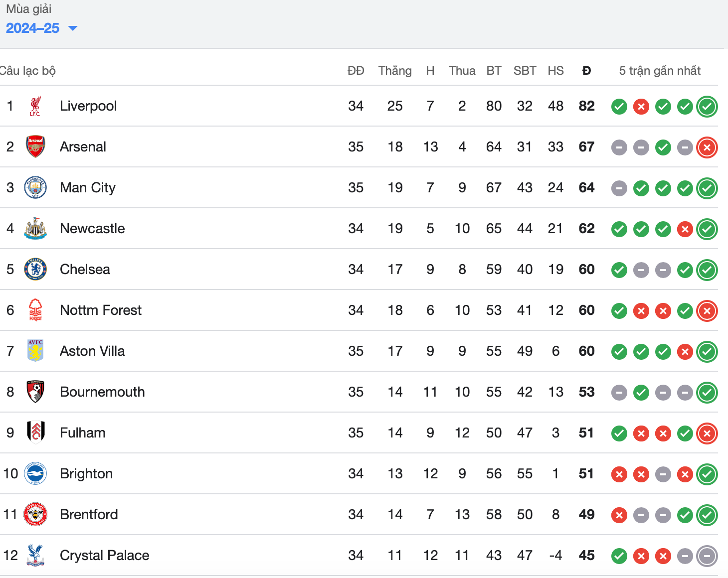Select Liverpool's most recent win indicator
This screenshot has width=728, height=578.
(x=707, y=107)
